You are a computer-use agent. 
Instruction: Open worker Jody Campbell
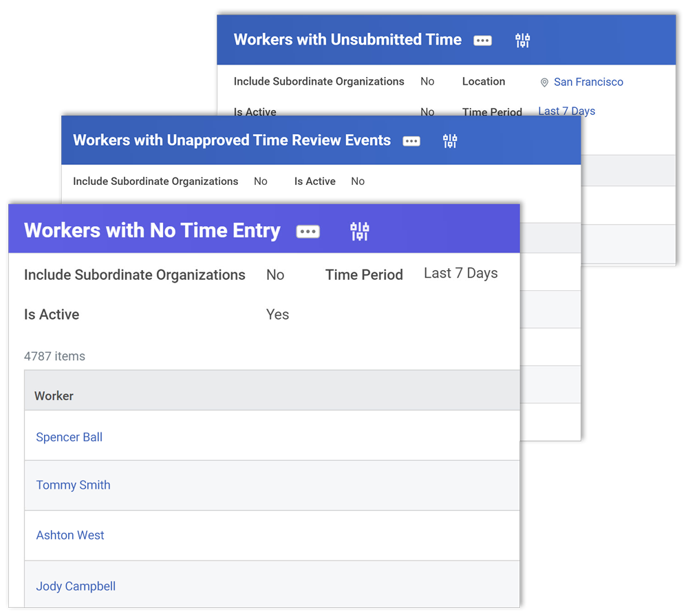(76, 586)
